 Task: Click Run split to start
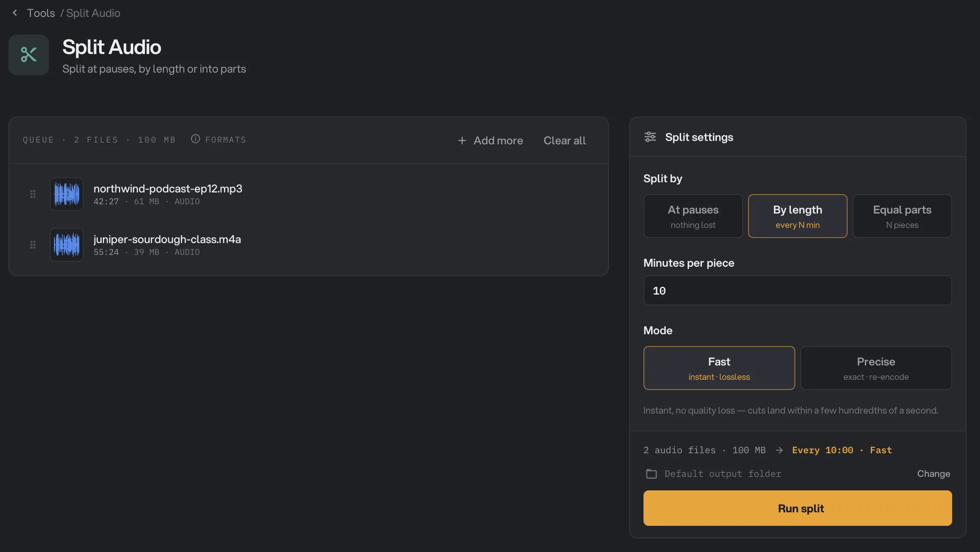797,508
